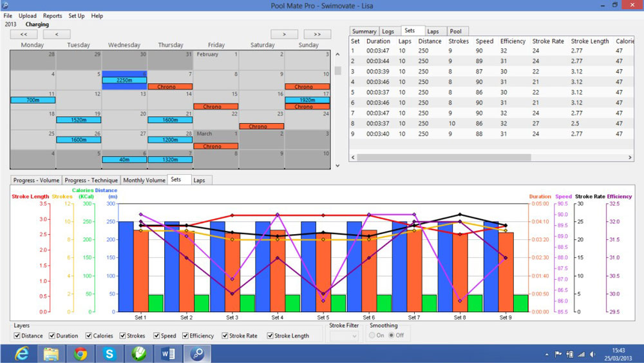
Task: Toggle the Calories layer checkbox
Action: click(89, 335)
